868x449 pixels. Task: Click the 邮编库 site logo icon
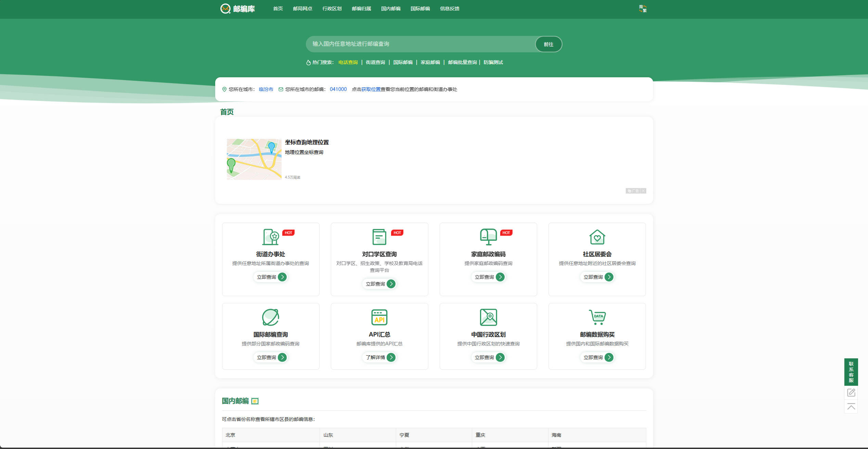click(225, 9)
